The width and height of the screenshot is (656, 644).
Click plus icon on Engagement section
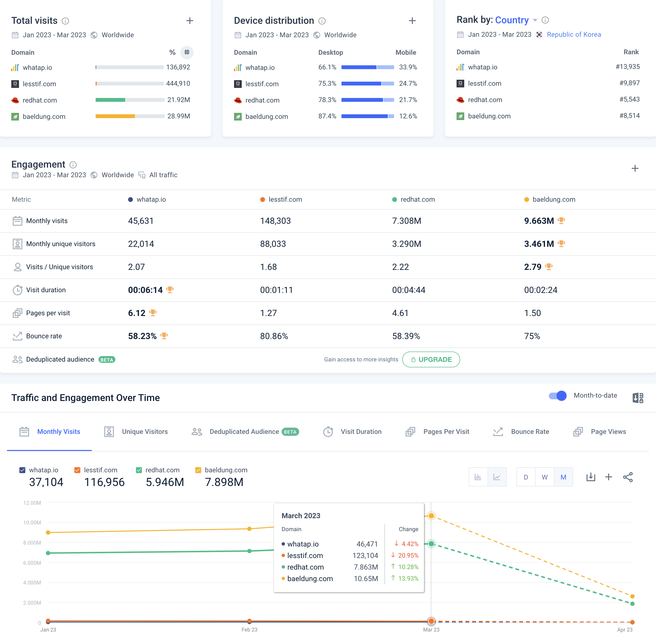click(x=635, y=168)
